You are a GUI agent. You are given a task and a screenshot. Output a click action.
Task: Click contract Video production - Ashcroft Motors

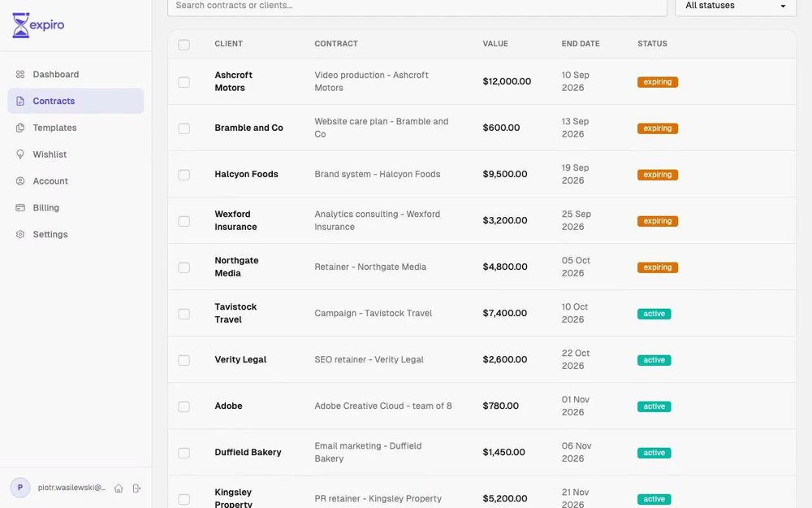click(x=371, y=81)
